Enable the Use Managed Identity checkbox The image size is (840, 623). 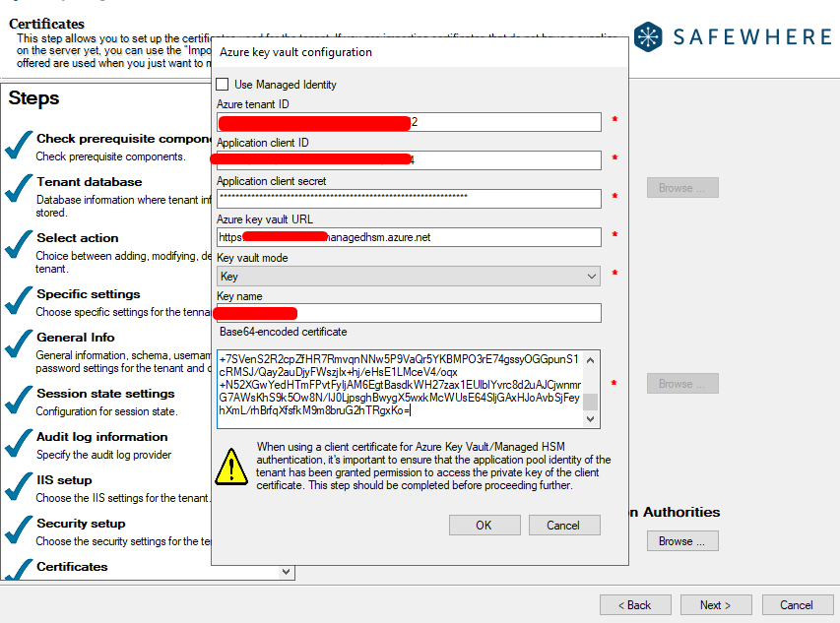click(x=223, y=85)
